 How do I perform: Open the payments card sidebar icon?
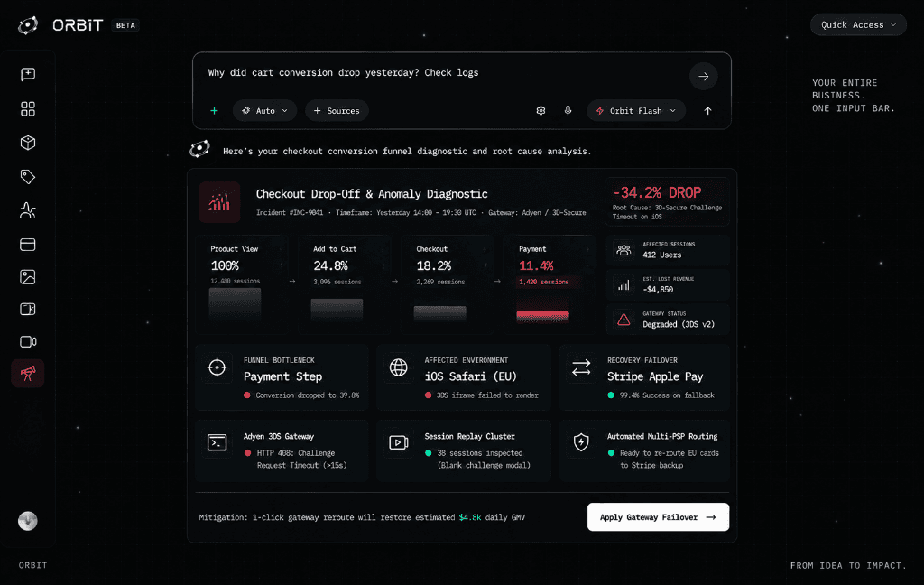[x=28, y=244]
